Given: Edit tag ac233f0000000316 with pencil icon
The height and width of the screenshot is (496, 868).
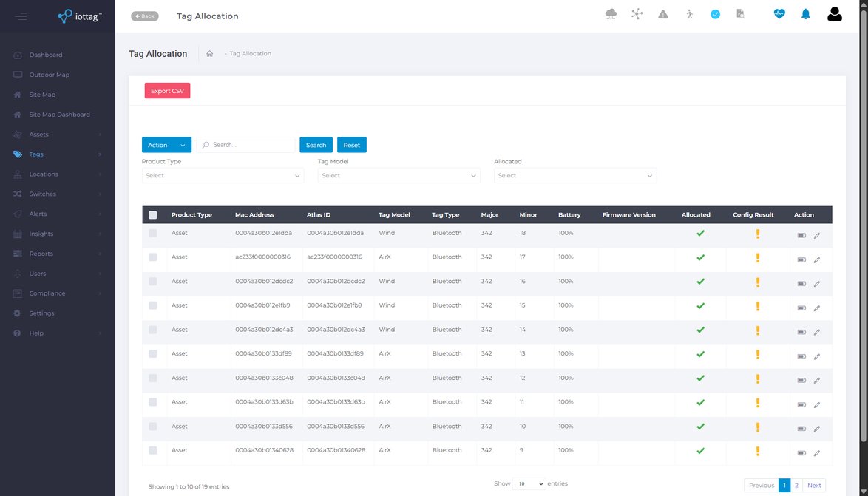Looking at the screenshot, I should 816,259.
